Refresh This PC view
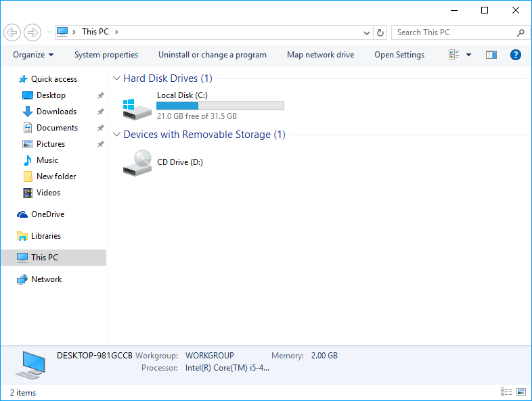The image size is (532, 401). [380, 33]
